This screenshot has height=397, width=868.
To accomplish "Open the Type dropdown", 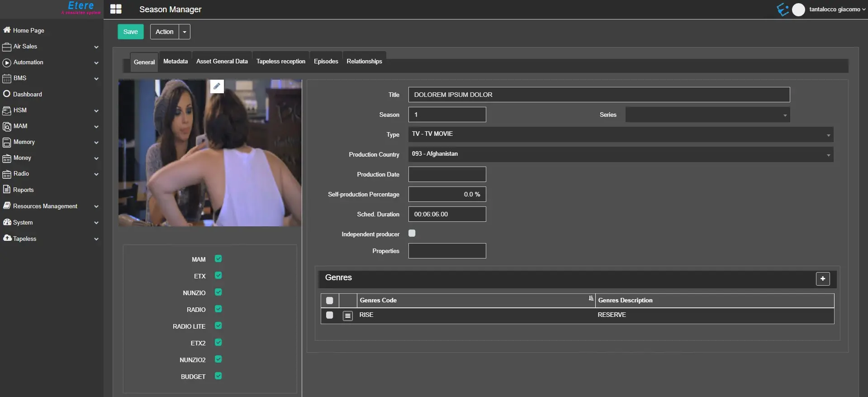I will pos(620,134).
